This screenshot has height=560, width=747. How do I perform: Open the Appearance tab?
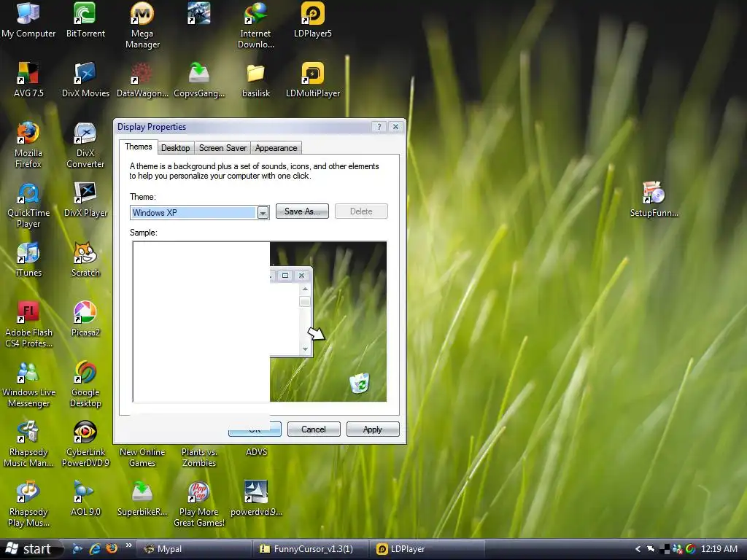click(x=276, y=148)
